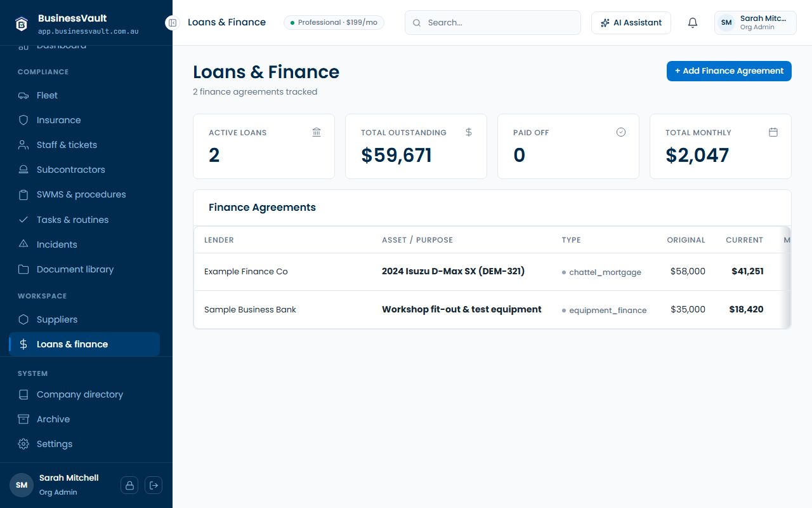Viewport: 812px width, 508px height.
Task: Click the calendar icon on Total Monthly card
Action: (x=773, y=132)
